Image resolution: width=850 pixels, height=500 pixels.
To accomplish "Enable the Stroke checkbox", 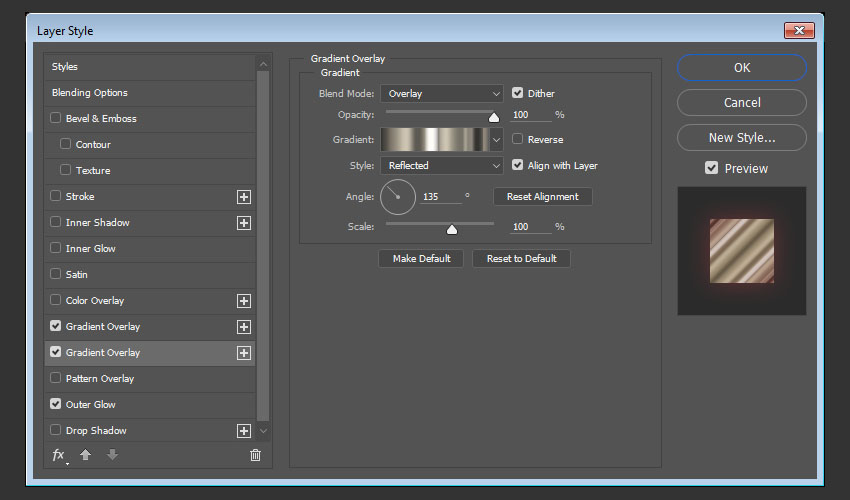I will tap(55, 196).
